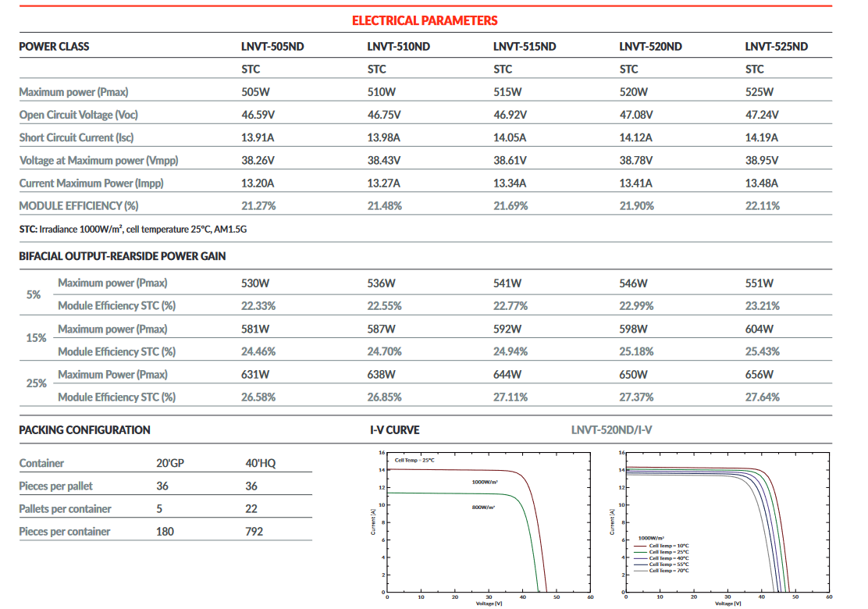Select the LNVT-525ND column header
The image size is (868, 609).
point(776,47)
